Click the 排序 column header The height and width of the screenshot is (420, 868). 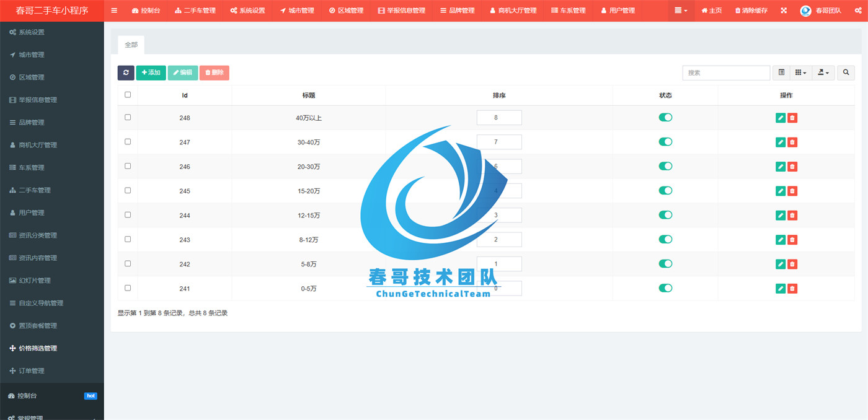click(499, 95)
